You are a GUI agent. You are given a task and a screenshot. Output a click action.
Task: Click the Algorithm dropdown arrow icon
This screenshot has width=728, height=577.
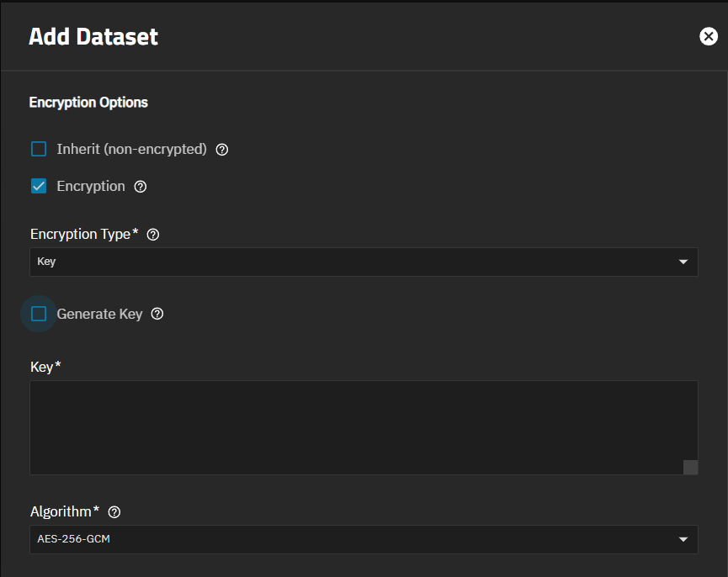[683, 539]
